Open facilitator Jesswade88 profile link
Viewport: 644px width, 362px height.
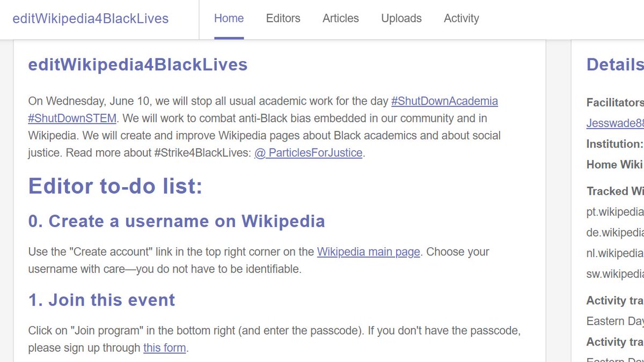pyautogui.click(x=615, y=123)
